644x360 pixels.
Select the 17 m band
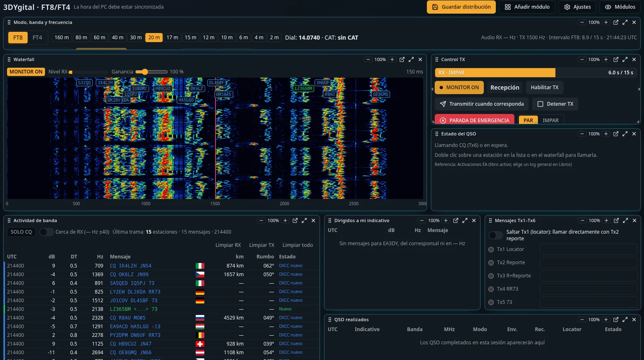point(172,38)
